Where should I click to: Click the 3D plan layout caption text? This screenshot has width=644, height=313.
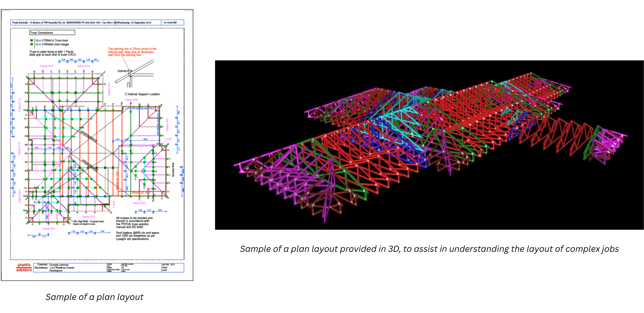[x=429, y=249]
